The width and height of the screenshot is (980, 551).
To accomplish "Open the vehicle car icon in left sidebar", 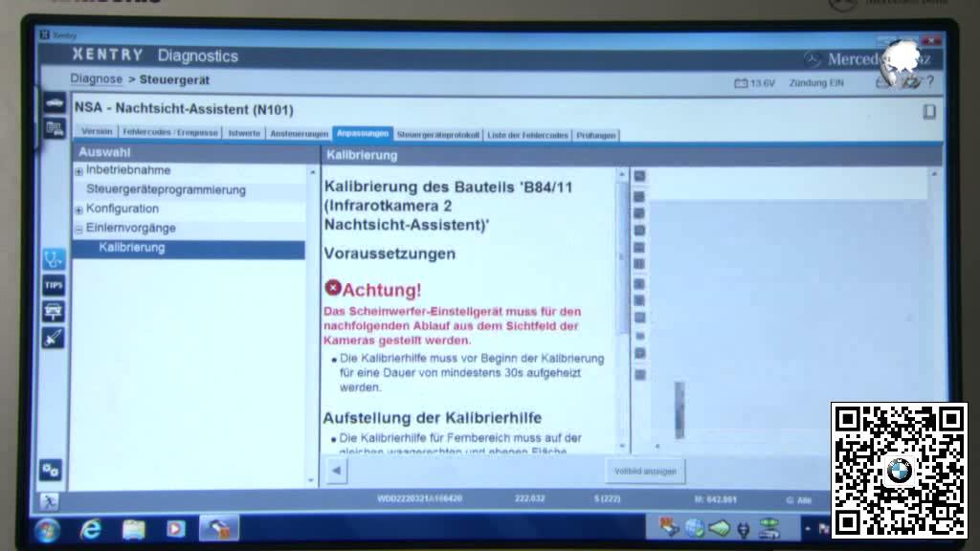I will pyautogui.click(x=54, y=101).
